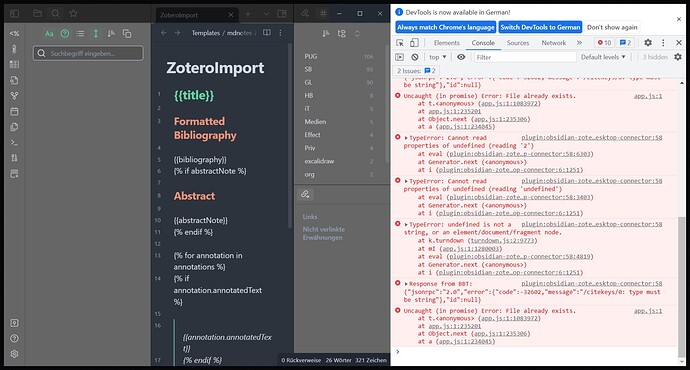Open the command palette icon in ribbon
The image size is (690, 370).
(14, 143)
